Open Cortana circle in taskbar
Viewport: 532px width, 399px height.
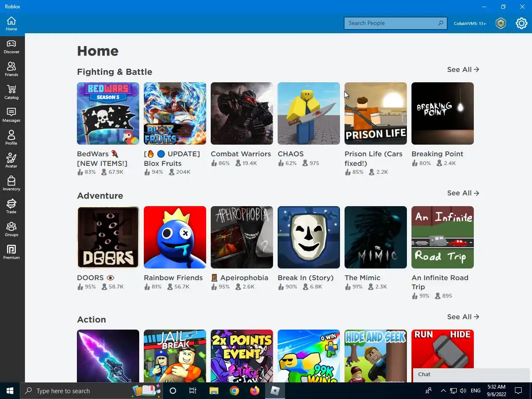click(x=173, y=391)
